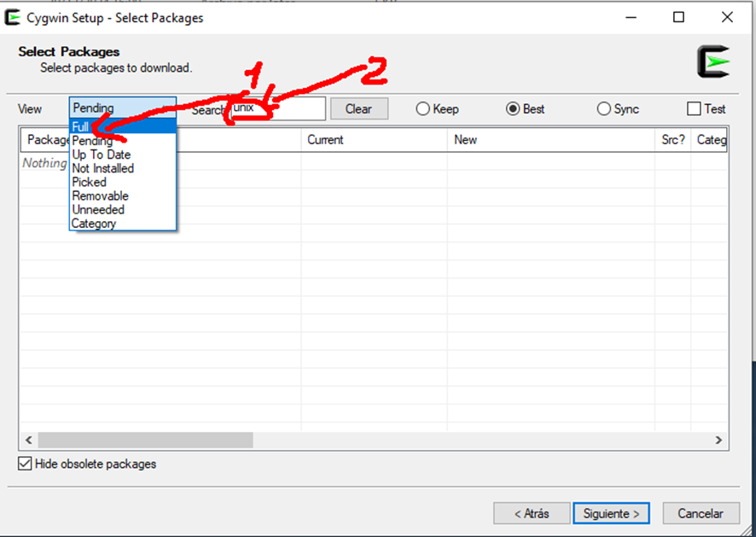Image resolution: width=756 pixels, height=537 pixels.
Task: Enable the Test checkbox
Action: (695, 109)
